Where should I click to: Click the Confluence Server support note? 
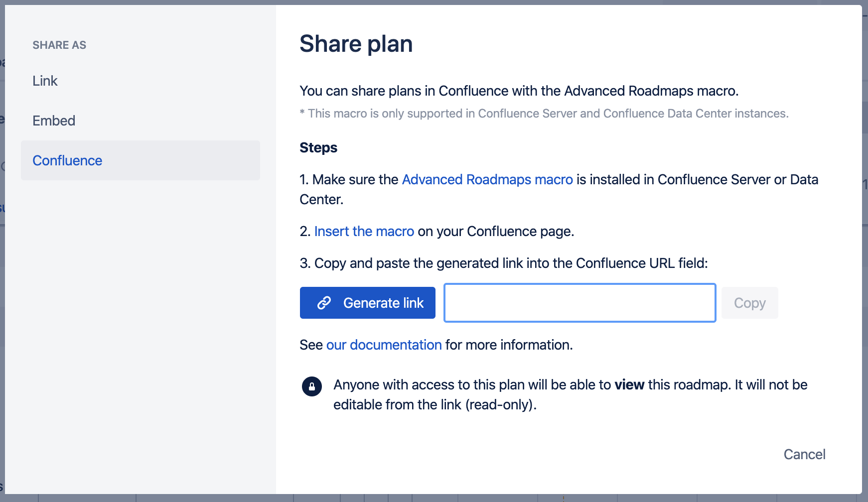pyautogui.click(x=544, y=114)
